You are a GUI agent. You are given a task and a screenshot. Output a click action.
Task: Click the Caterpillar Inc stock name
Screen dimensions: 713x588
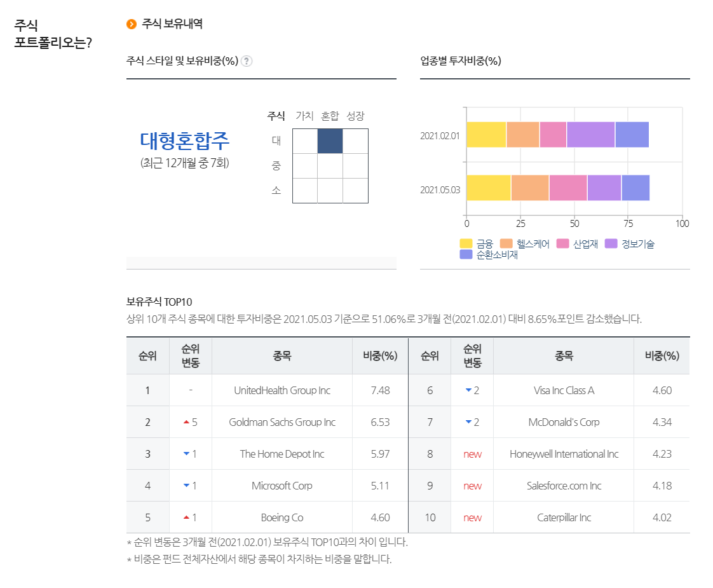[x=564, y=518]
